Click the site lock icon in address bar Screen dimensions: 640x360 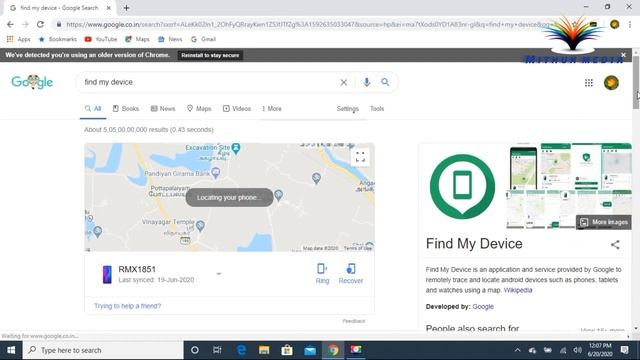click(59, 24)
